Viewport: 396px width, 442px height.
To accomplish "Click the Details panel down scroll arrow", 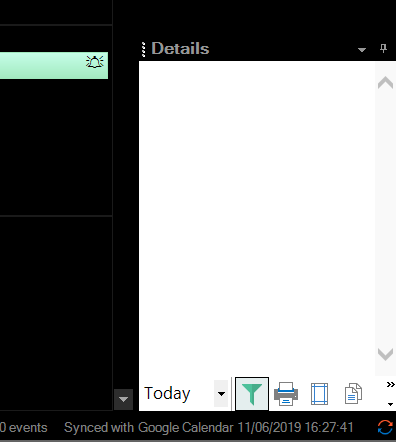I will (x=385, y=354).
